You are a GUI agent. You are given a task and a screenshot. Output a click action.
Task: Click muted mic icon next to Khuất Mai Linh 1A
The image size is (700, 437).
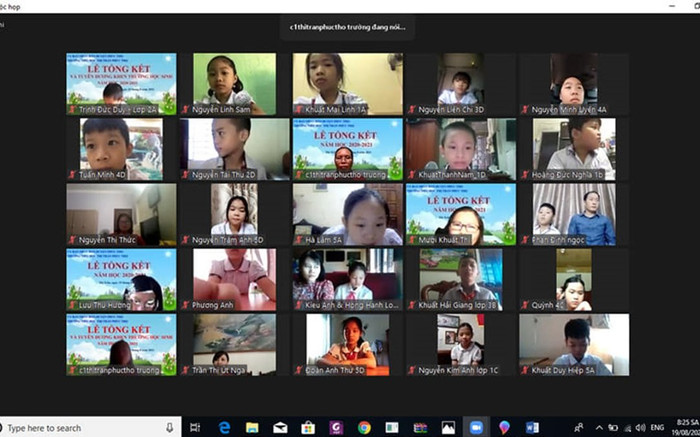tap(298, 109)
